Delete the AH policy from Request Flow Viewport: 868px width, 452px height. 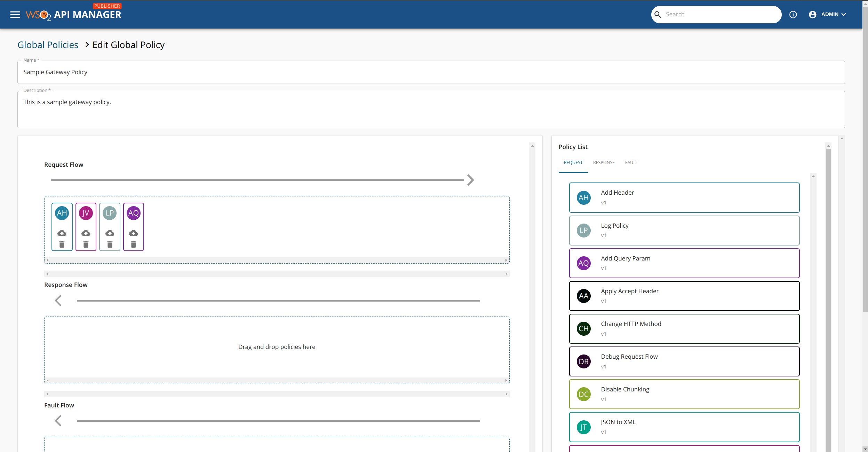pyautogui.click(x=62, y=244)
